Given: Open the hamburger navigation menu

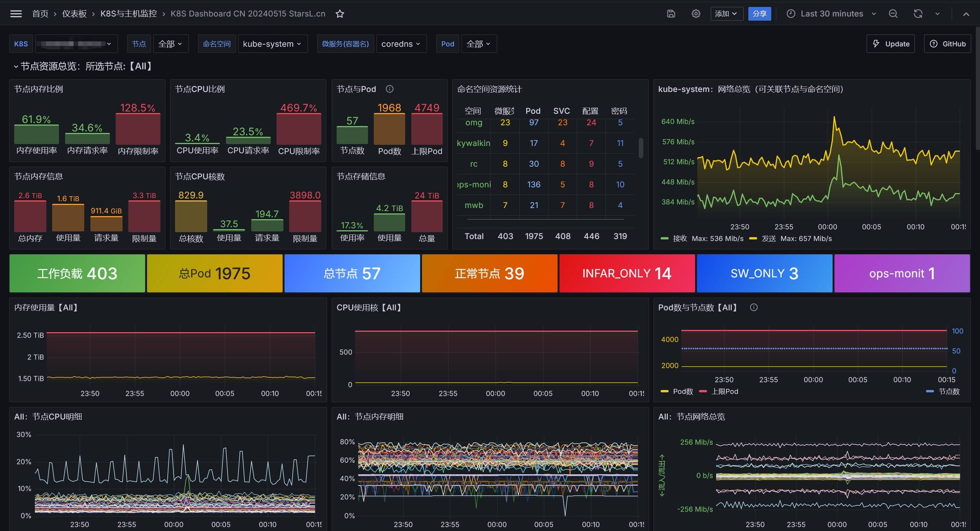Looking at the screenshot, I should point(16,14).
